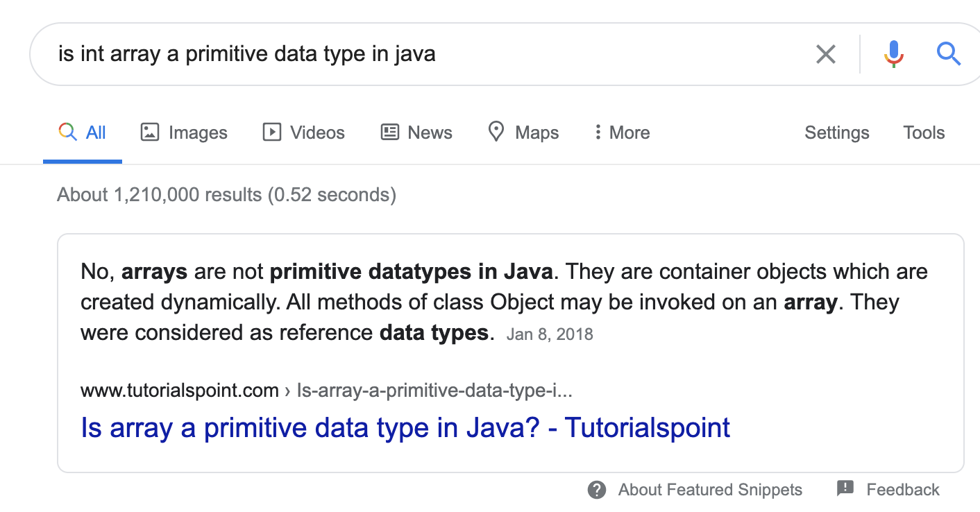Switch to the Videos tab label
The image size is (980, 512).
[x=317, y=133]
